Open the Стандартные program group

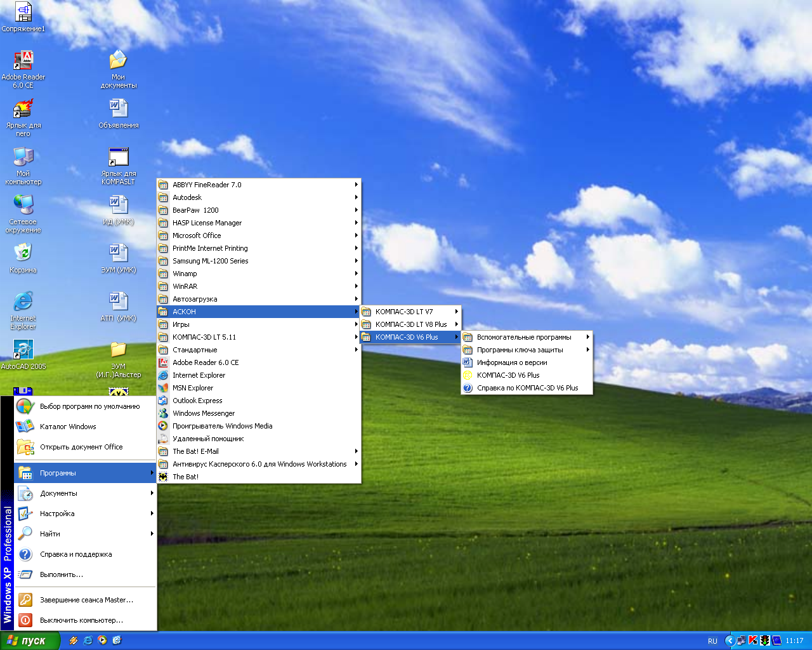coord(259,350)
